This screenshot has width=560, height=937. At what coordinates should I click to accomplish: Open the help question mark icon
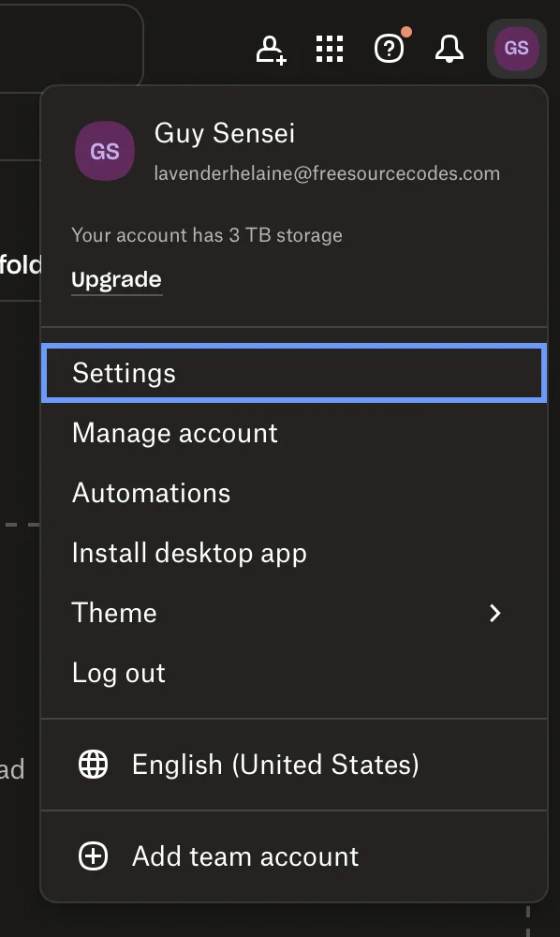tap(390, 49)
